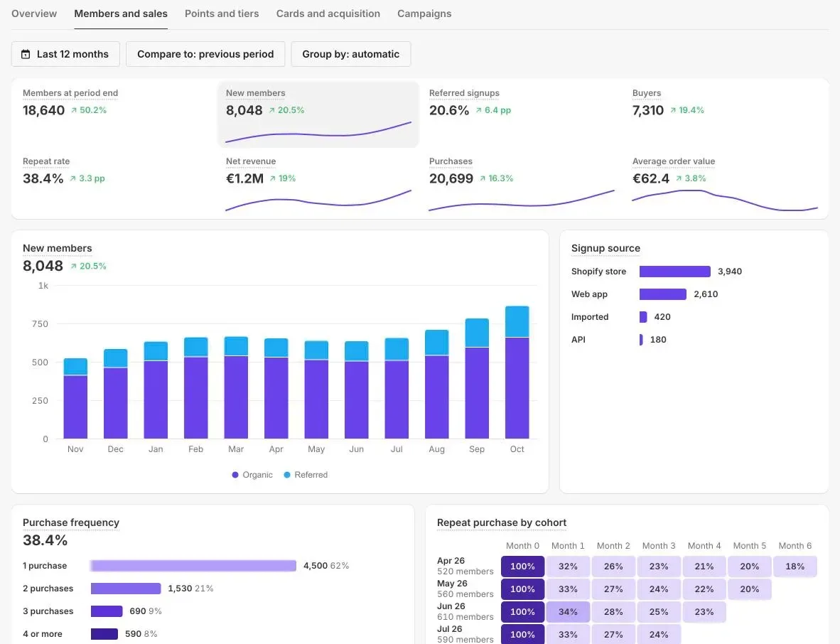Click the Mar bar in New members chart

tap(236, 388)
